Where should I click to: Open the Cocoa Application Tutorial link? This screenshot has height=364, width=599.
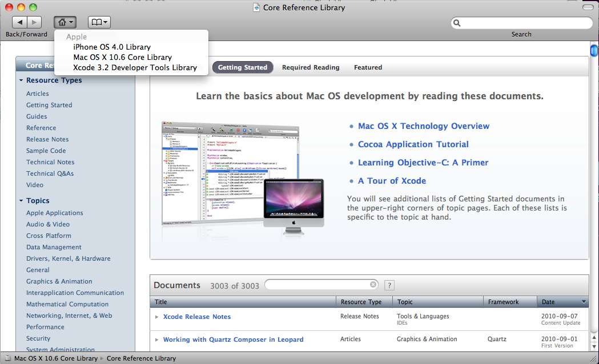413,144
